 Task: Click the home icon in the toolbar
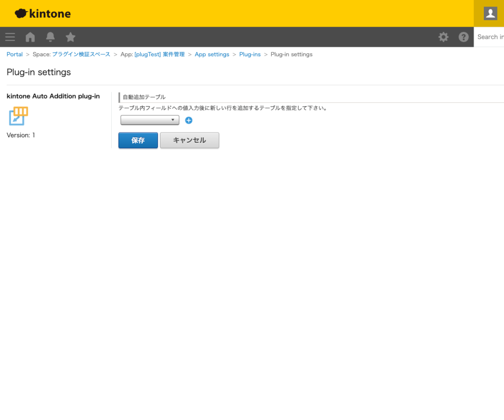coord(30,37)
